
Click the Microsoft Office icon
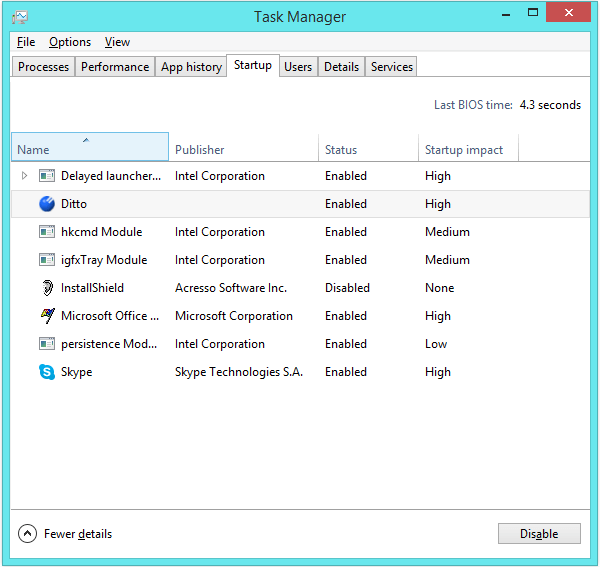pos(47,316)
